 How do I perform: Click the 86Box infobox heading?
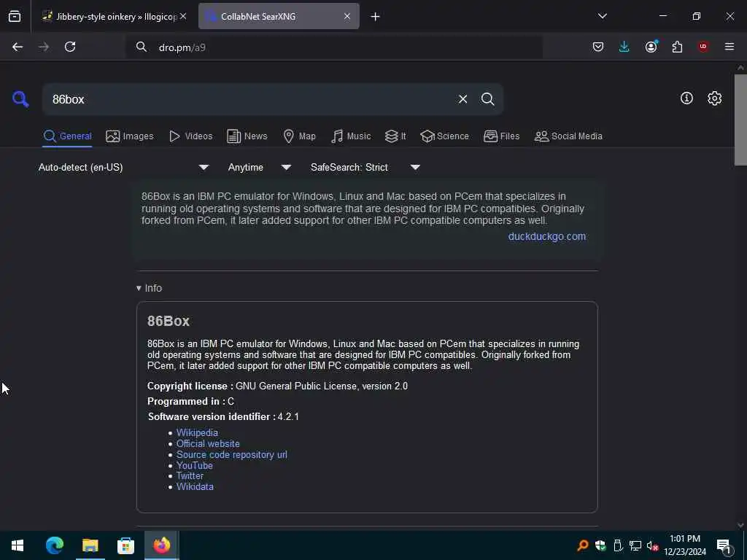[x=169, y=322]
